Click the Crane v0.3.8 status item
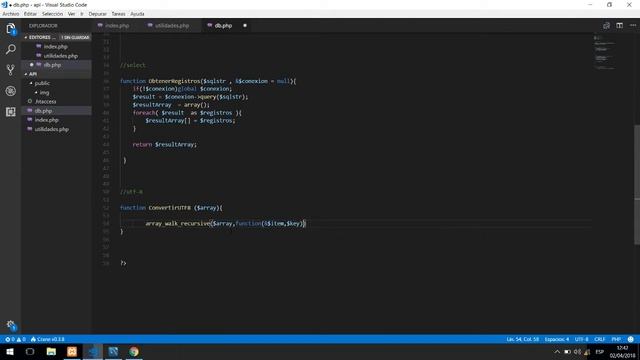Image resolution: width=640 pixels, height=360 pixels. (48, 339)
